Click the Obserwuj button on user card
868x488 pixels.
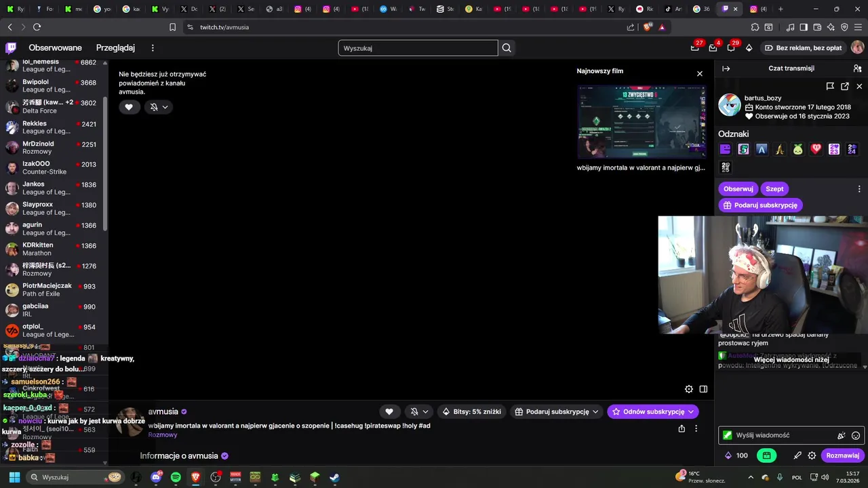[738, 188]
